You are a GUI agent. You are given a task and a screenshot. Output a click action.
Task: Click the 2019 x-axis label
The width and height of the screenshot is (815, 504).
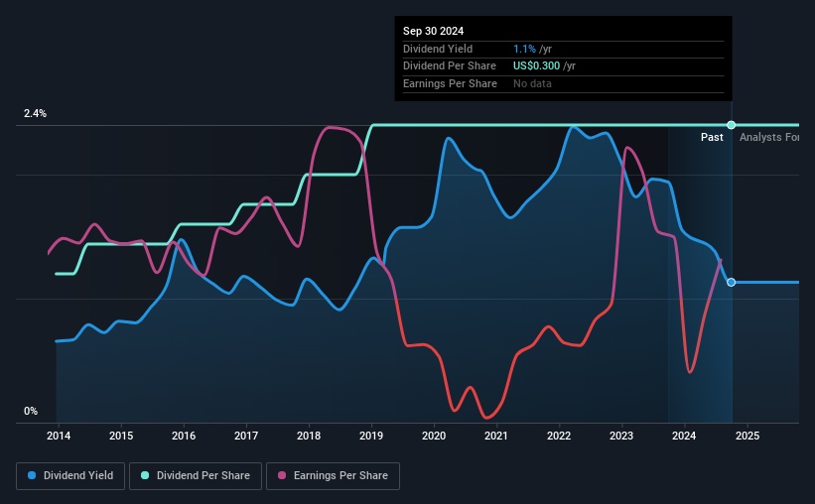pos(371,436)
